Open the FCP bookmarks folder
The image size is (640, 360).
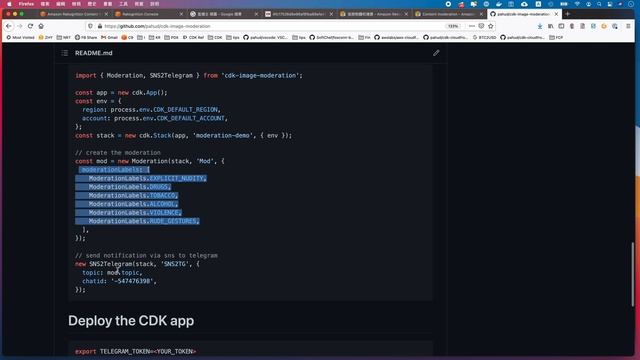(x=556, y=37)
